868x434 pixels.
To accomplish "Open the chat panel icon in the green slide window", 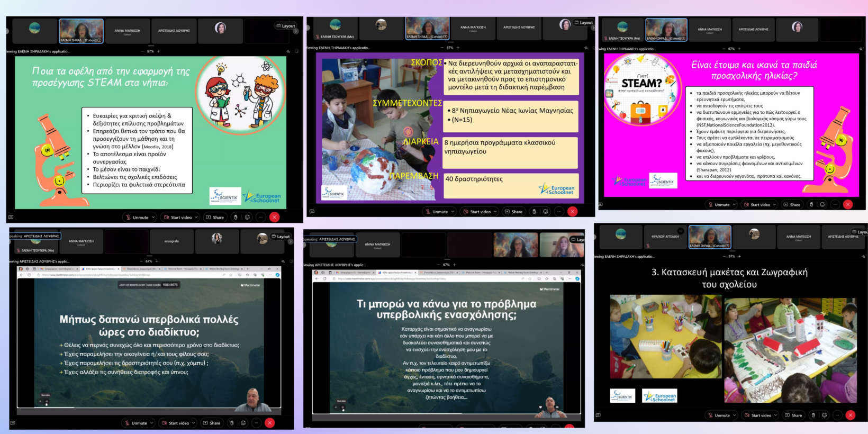I will 11,218.
